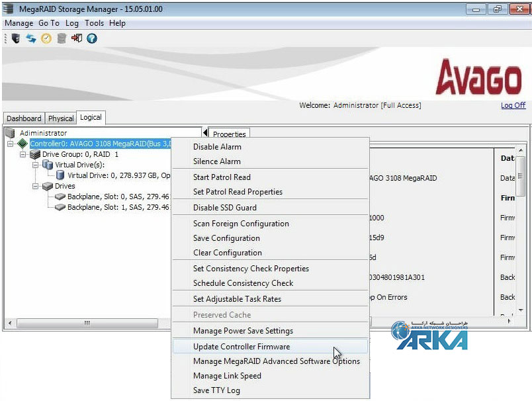Collapse the Drive Group 0 RAID 1 node
Image resolution: width=532 pixels, height=401 pixels.
(x=22, y=154)
